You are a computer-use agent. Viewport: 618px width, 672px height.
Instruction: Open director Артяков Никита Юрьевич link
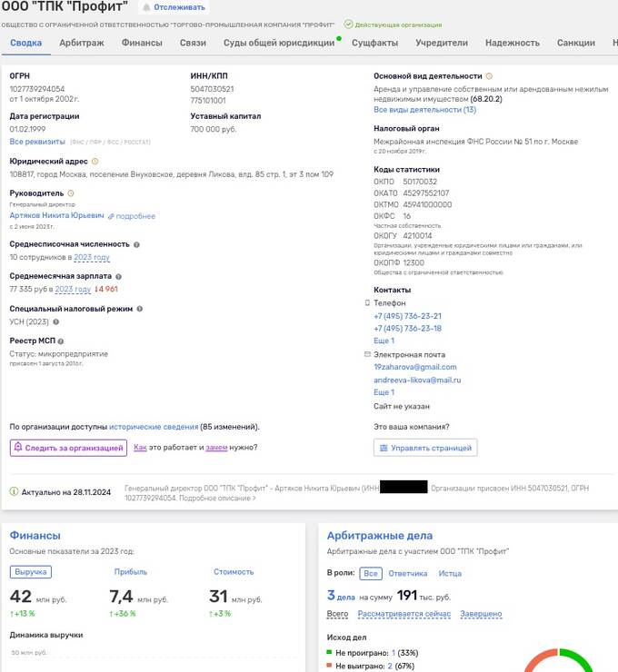[56, 215]
